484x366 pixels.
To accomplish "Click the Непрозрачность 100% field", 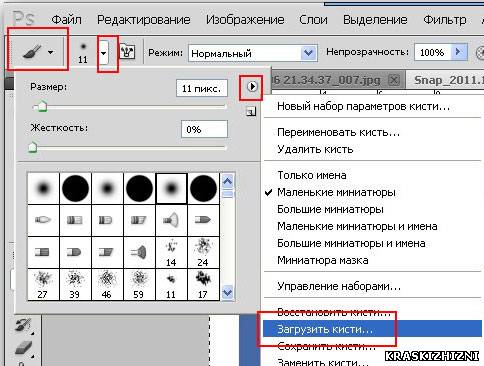I will [432, 52].
